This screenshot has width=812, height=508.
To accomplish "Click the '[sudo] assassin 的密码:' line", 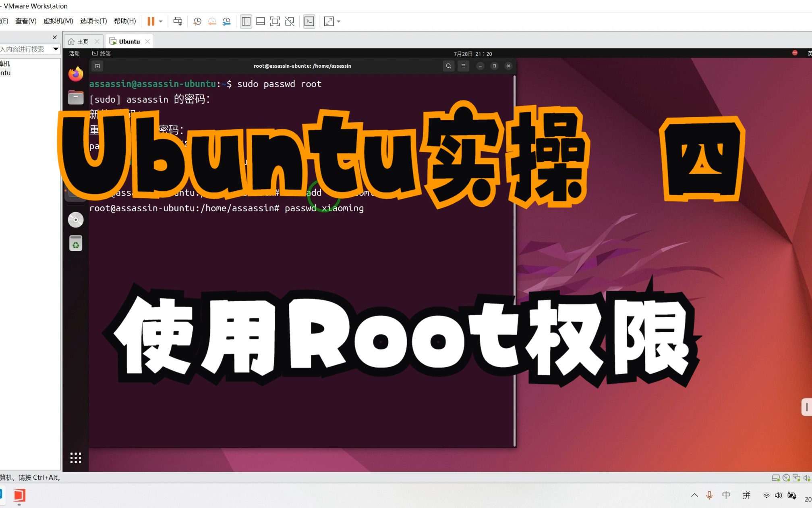I will tap(149, 99).
